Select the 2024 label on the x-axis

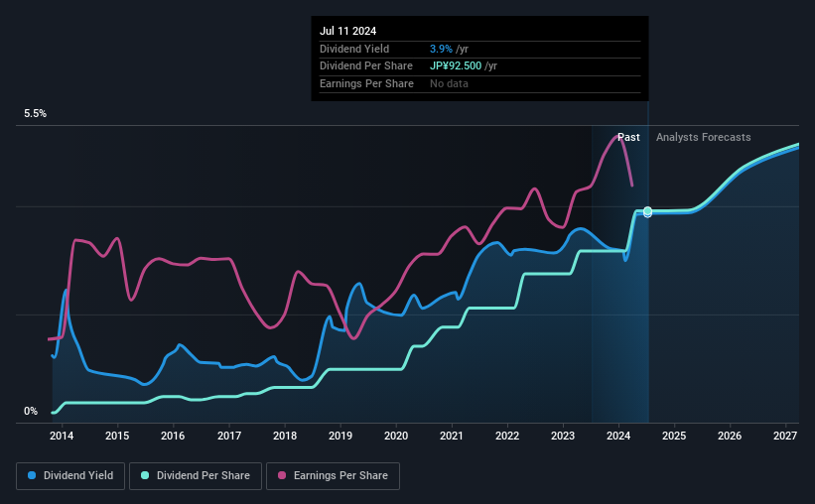618,436
